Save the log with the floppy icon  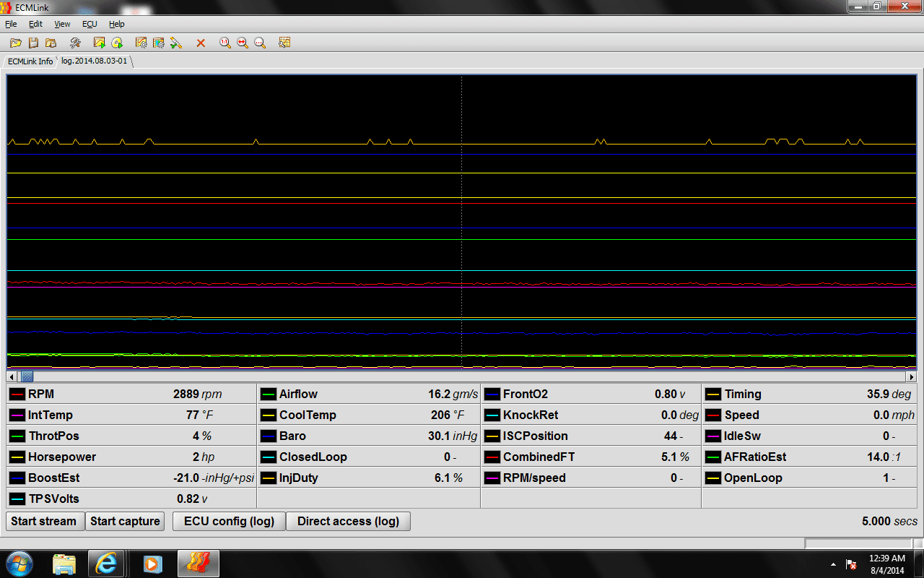point(33,43)
